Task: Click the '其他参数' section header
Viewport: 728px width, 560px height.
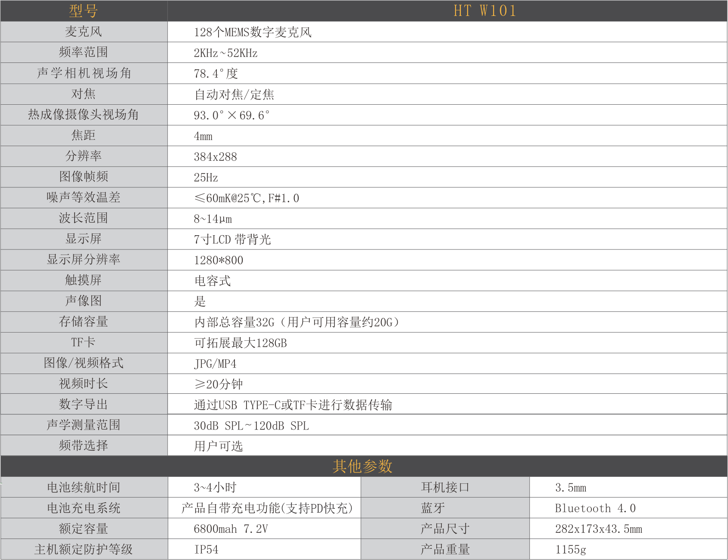Action: pyautogui.click(x=363, y=466)
